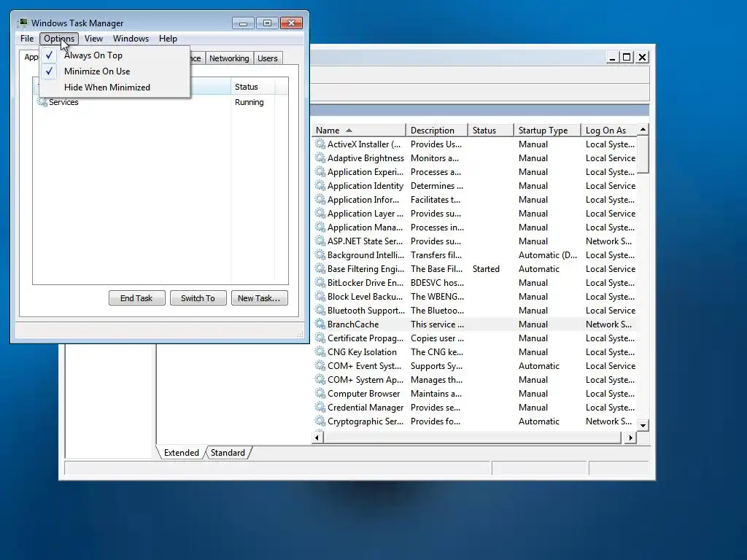
Task: Click the COM+ System Application service icon
Action: [x=320, y=379]
